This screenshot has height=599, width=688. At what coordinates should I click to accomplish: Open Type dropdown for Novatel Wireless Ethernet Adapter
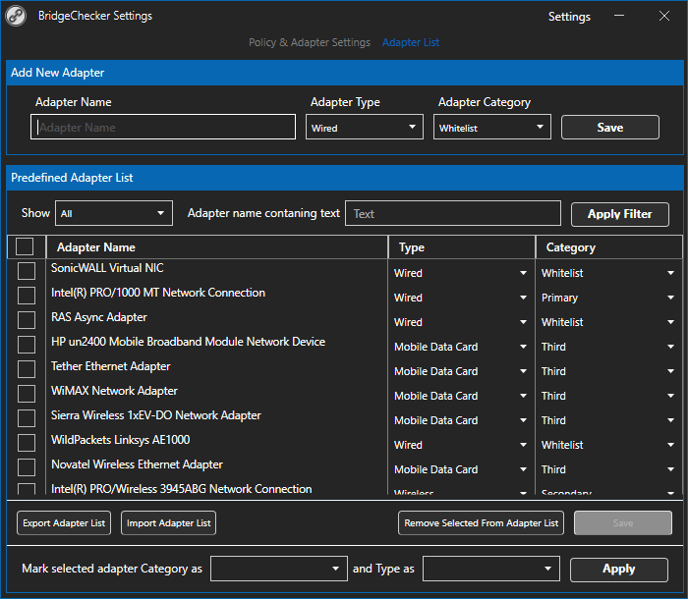[x=461, y=470]
